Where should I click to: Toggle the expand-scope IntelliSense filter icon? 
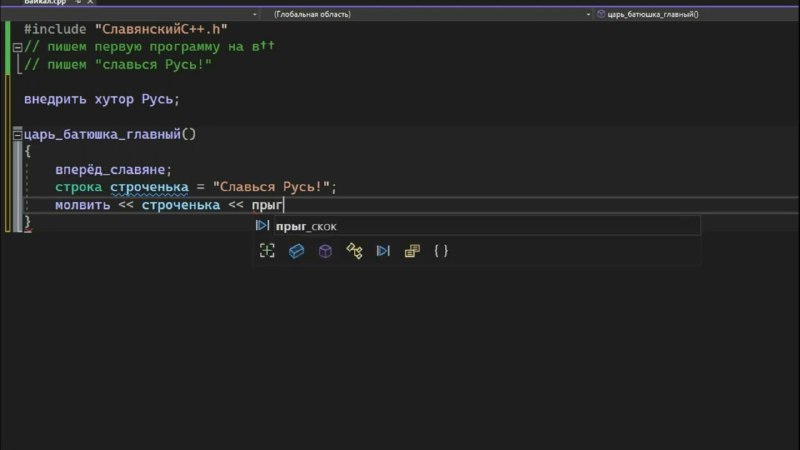point(267,251)
